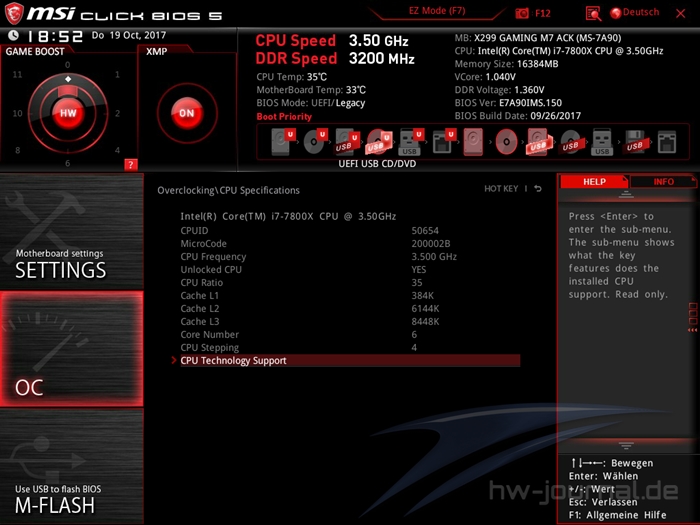Select the legacy network boot icon at row end

(667, 142)
